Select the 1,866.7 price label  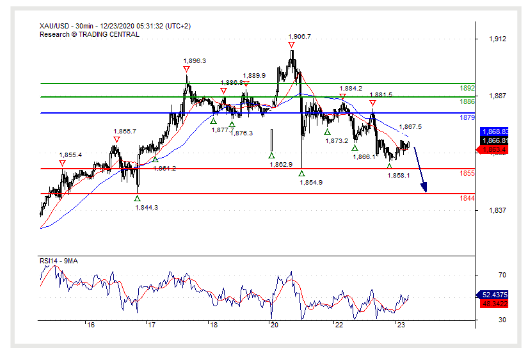tap(125, 131)
